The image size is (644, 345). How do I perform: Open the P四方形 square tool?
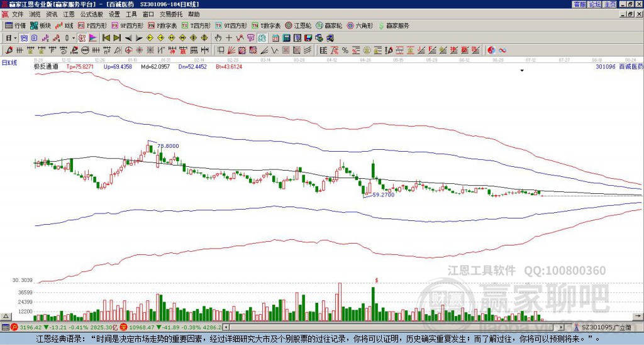point(92,25)
